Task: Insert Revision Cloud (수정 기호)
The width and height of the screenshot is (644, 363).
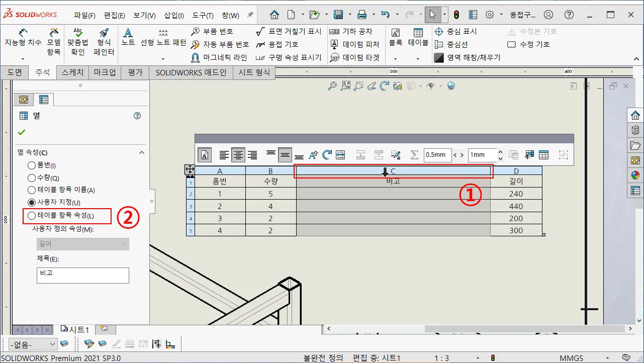Action: 528,44
